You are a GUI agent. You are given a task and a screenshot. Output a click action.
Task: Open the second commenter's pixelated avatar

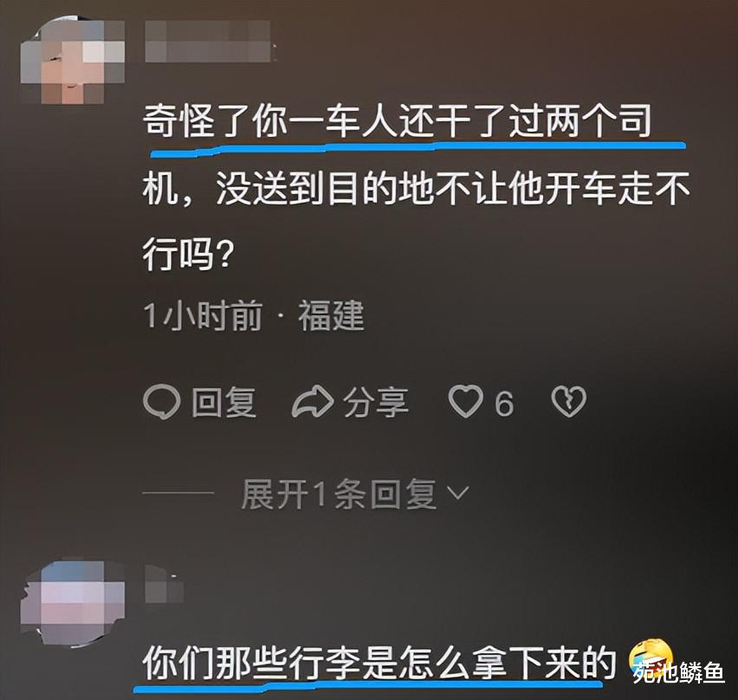[x=73, y=603]
